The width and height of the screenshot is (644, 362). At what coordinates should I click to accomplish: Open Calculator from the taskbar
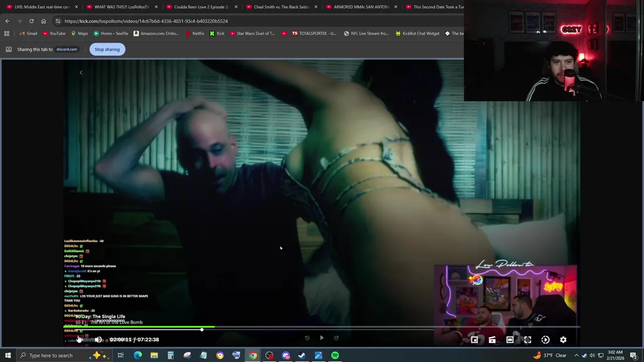171,355
